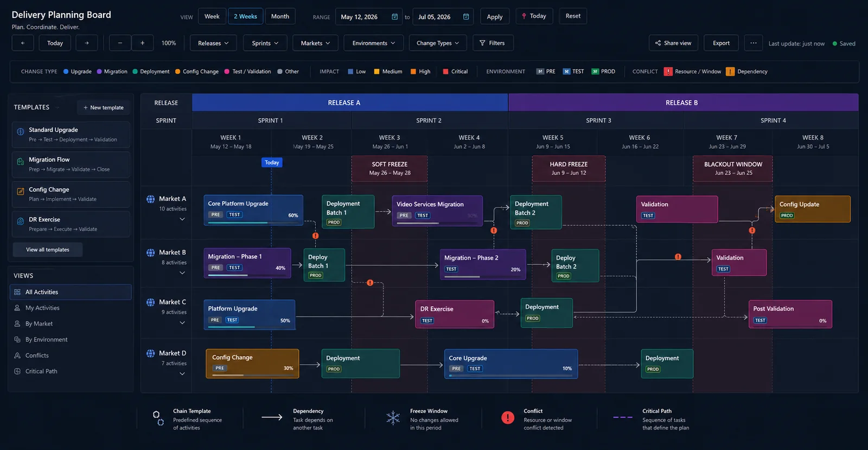Click the Today timeline marker
Viewport: 868px width, 450px height.
pyautogui.click(x=272, y=162)
